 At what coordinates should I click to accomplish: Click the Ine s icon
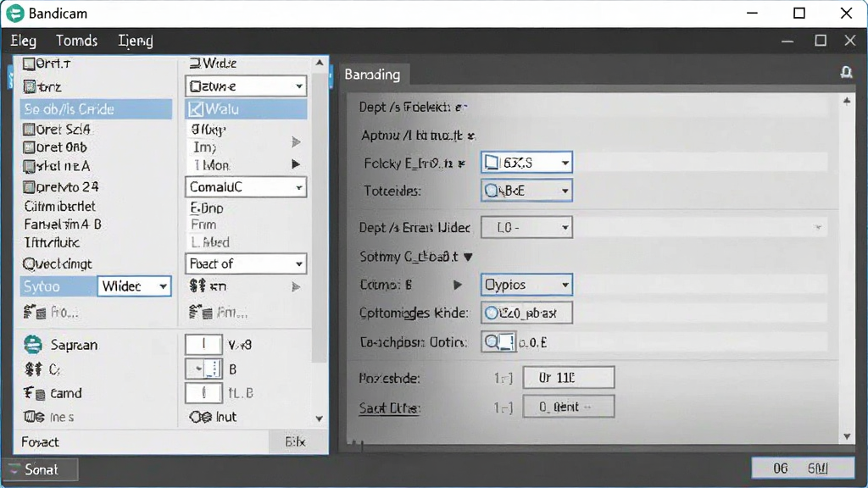[34, 417]
